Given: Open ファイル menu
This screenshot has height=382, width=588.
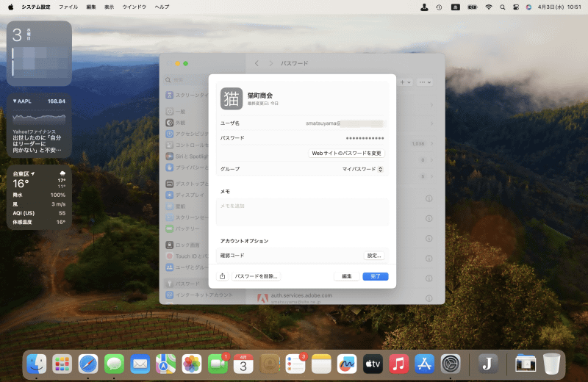Looking at the screenshot, I should (68, 7).
